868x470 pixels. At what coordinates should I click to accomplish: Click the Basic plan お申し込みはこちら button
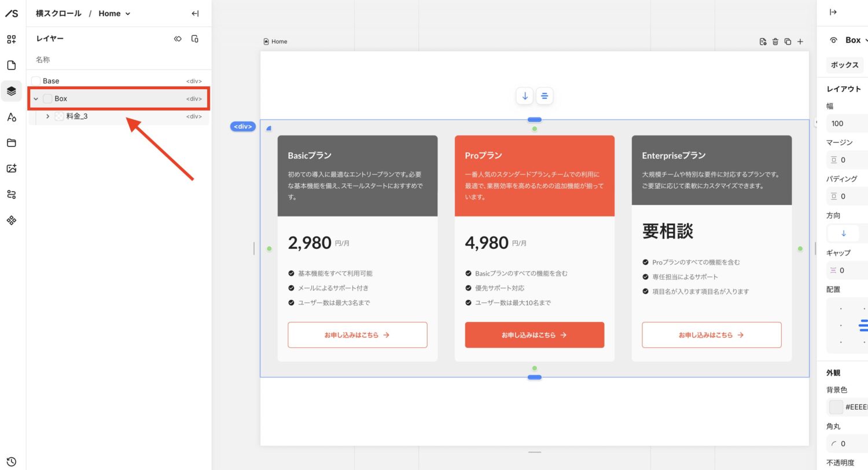(x=357, y=335)
